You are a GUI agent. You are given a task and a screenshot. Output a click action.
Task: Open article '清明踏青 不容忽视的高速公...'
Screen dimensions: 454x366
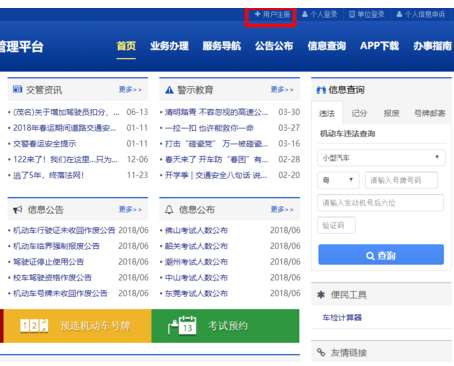[216, 112]
